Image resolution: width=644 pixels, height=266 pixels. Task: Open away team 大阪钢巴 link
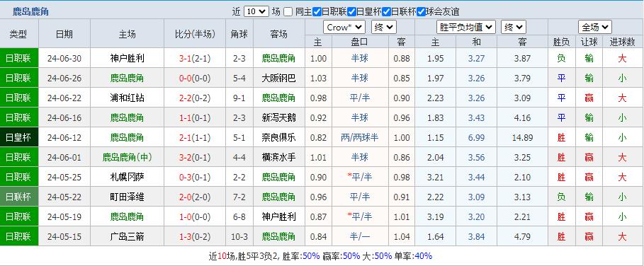[279, 78]
